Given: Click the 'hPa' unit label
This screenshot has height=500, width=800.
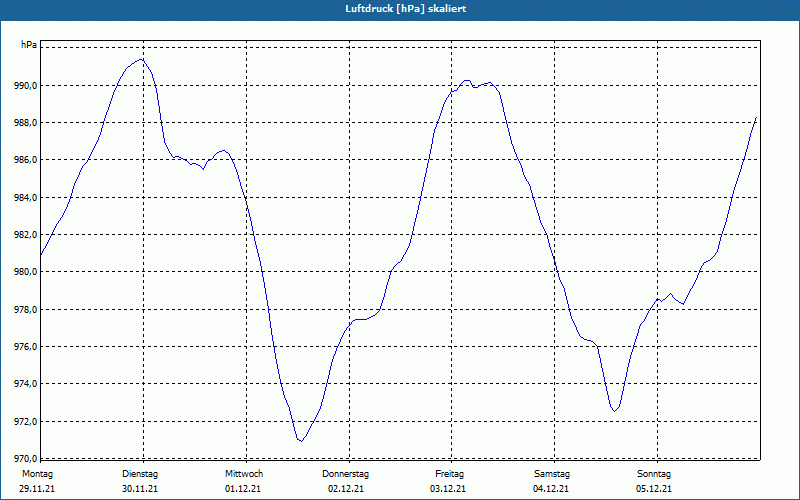Looking at the screenshot, I should click(29, 45).
